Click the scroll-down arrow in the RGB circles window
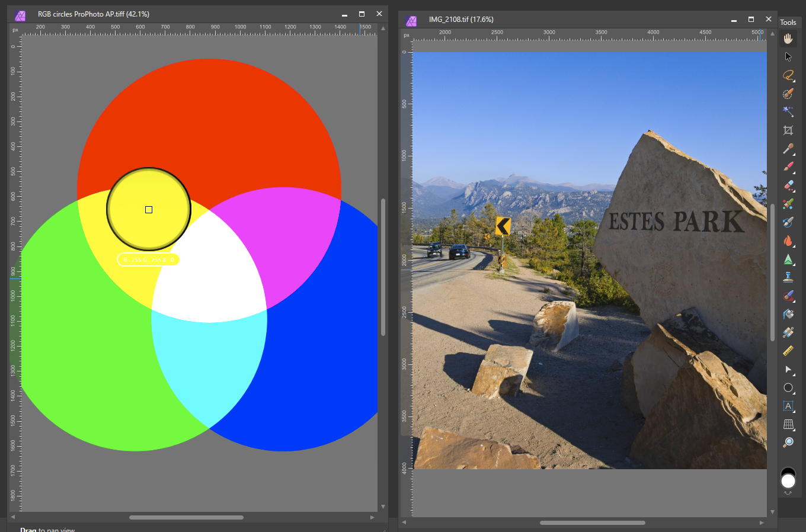This screenshot has width=806, height=532. (x=383, y=507)
